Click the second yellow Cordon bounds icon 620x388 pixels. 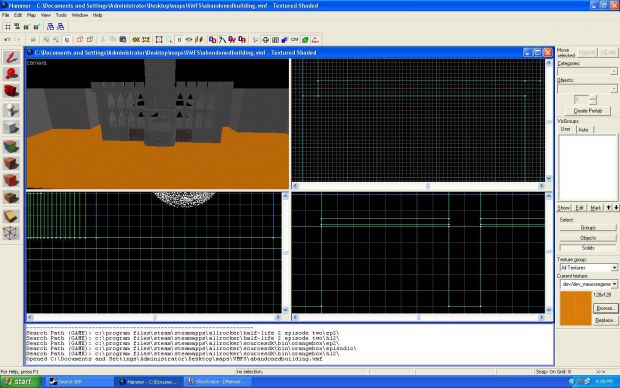[x=146, y=40]
